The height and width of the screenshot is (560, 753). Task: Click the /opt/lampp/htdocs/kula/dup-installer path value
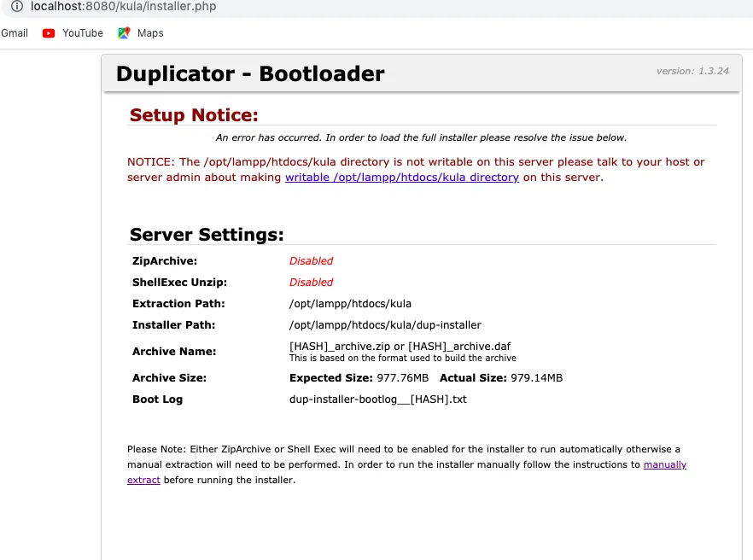pyautogui.click(x=385, y=325)
